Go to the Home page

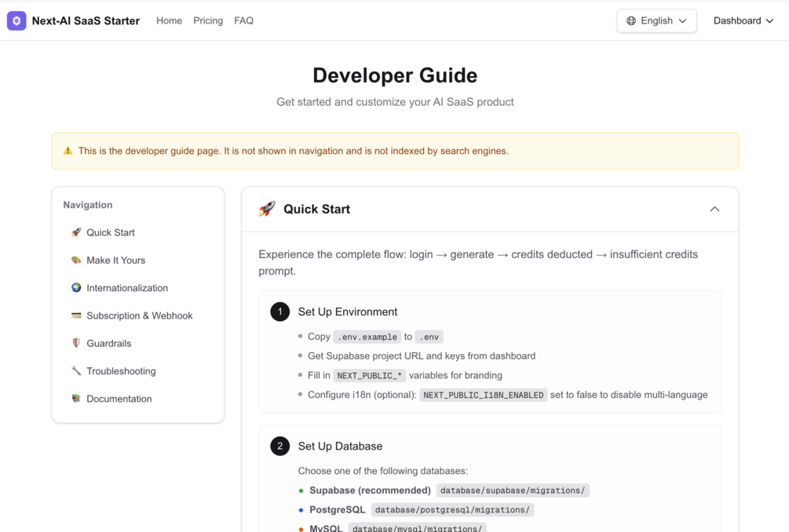(x=169, y=21)
